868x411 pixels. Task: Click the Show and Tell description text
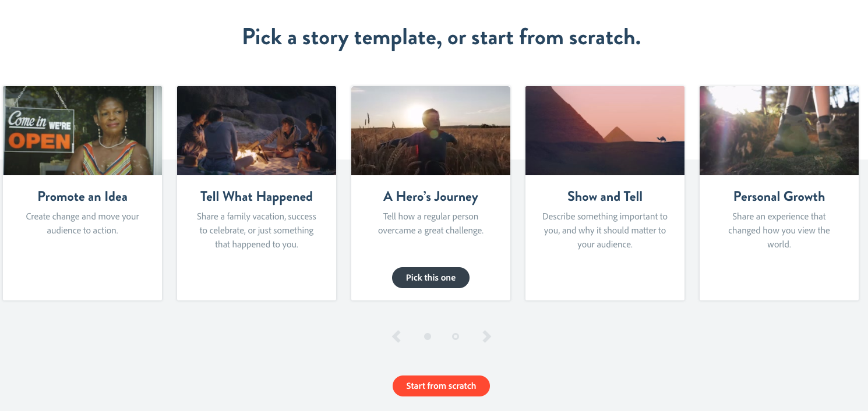pyautogui.click(x=605, y=231)
